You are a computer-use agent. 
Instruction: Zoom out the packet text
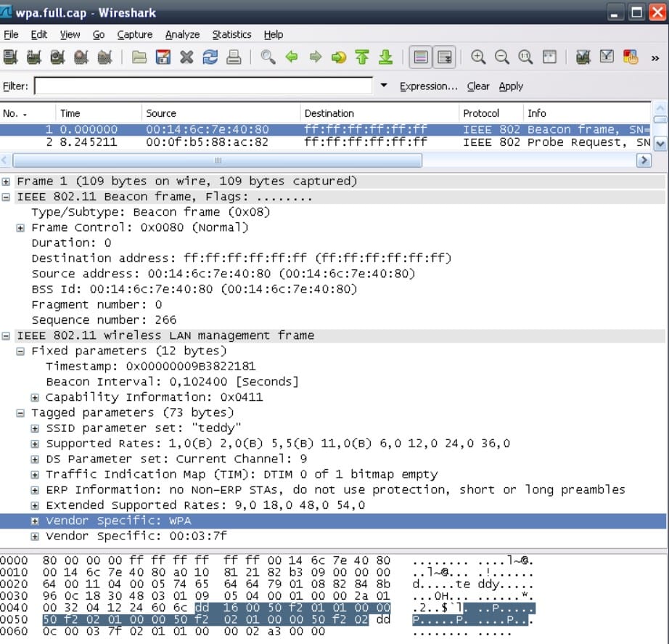tap(502, 57)
